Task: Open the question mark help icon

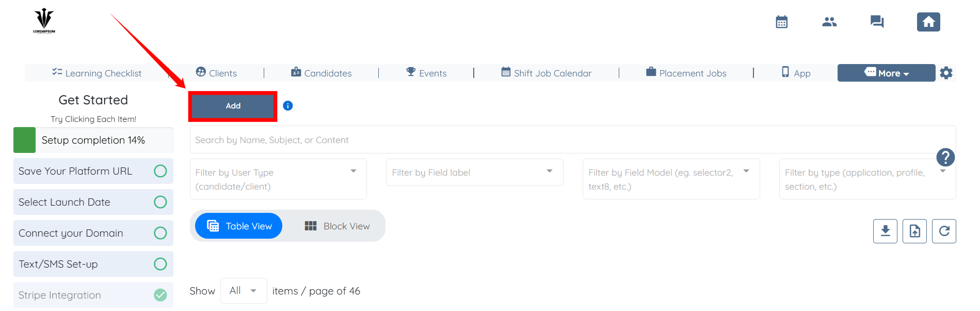Action: coord(945,157)
